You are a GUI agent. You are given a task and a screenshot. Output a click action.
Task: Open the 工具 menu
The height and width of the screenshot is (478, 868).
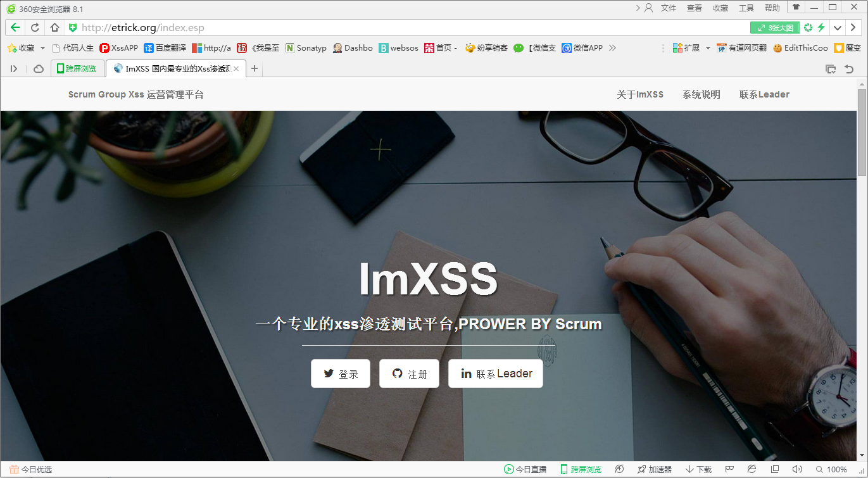(x=746, y=8)
